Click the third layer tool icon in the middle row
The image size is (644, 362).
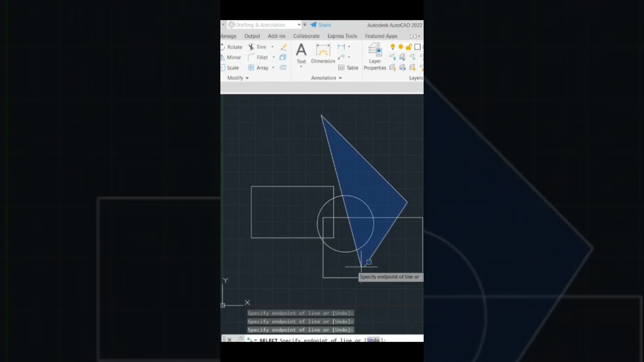pyautogui.click(x=413, y=57)
